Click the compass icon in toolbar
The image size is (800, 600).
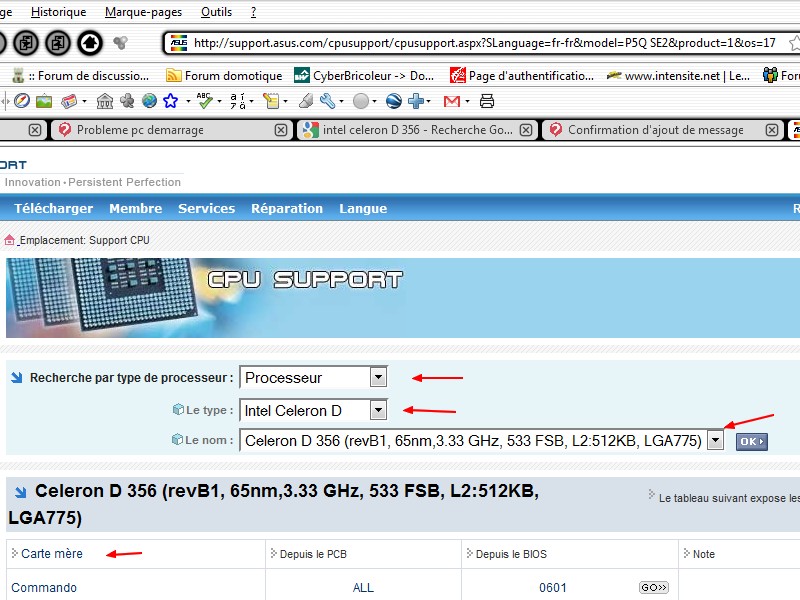(21, 101)
